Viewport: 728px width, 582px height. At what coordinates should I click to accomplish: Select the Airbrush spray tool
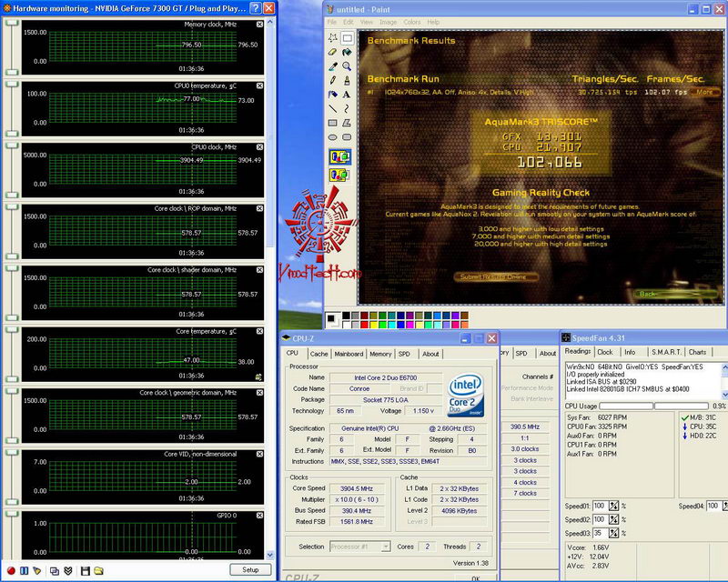click(x=333, y=95)
